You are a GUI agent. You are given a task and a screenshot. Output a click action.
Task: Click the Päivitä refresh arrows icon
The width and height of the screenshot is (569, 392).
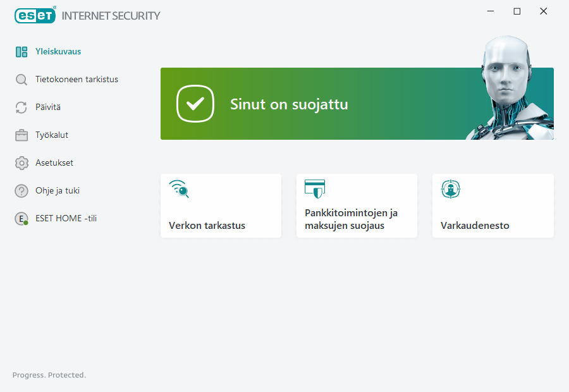coord(21,107)
